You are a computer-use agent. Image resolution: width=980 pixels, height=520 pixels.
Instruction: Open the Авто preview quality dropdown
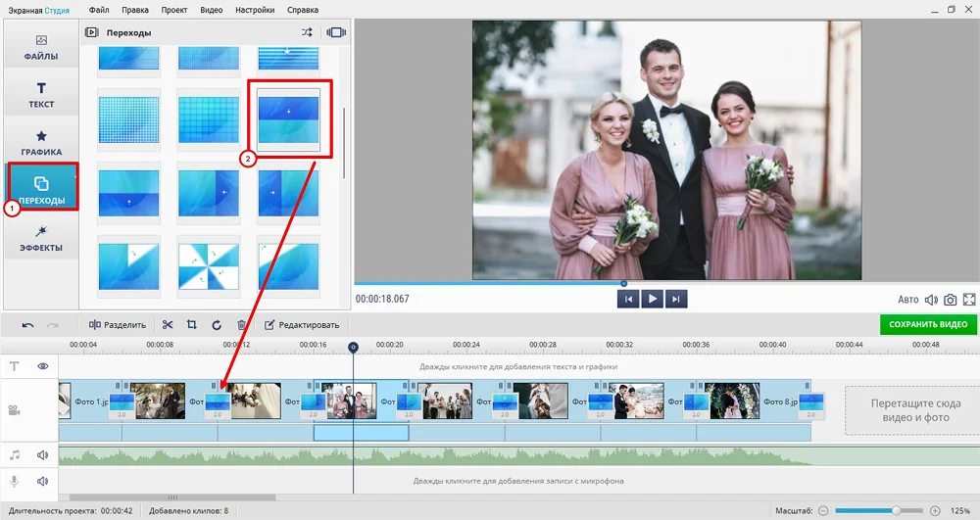coord(908,300)
